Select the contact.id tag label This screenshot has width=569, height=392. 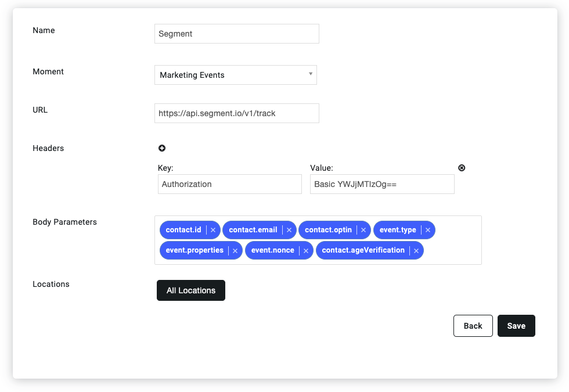183,230
